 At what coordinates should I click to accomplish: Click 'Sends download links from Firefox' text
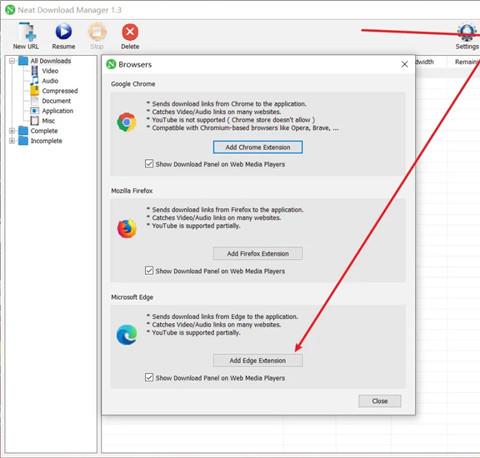coord(225,210)
